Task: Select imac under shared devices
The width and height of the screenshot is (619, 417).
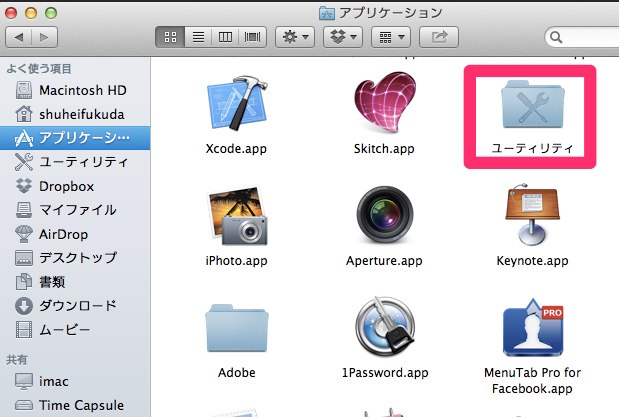Action: [75, 381]
